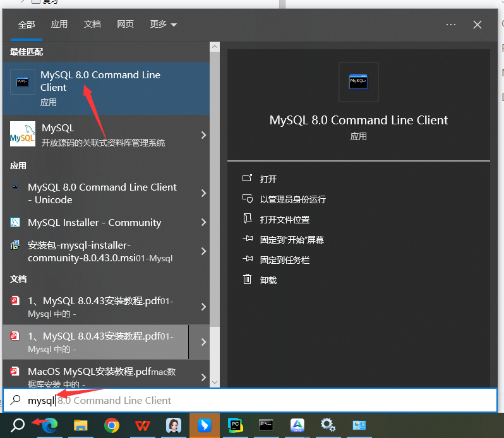Expand the mysql-installer-community msi chevron

click(x=203, y=251)
